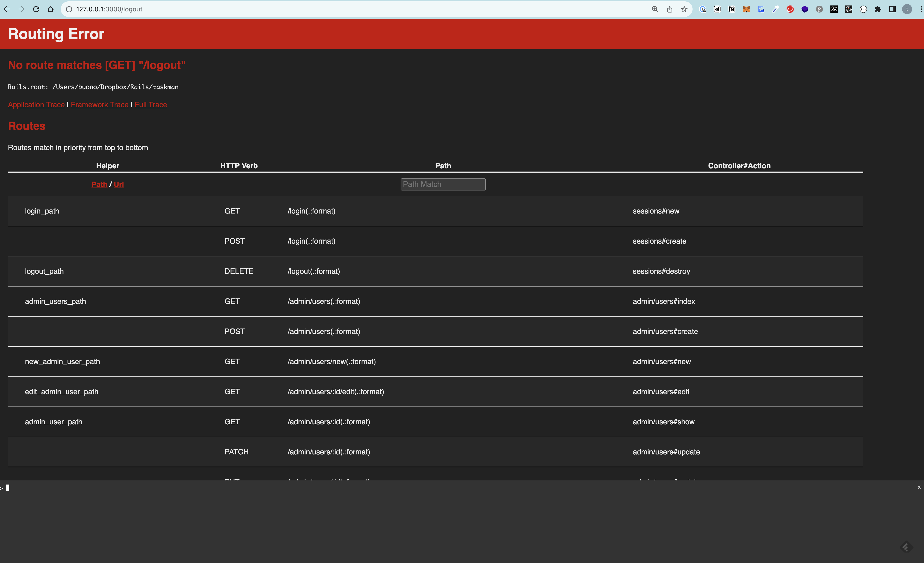Click the admin/users#index action cell

pyautogui.click(x=664, y=301)
